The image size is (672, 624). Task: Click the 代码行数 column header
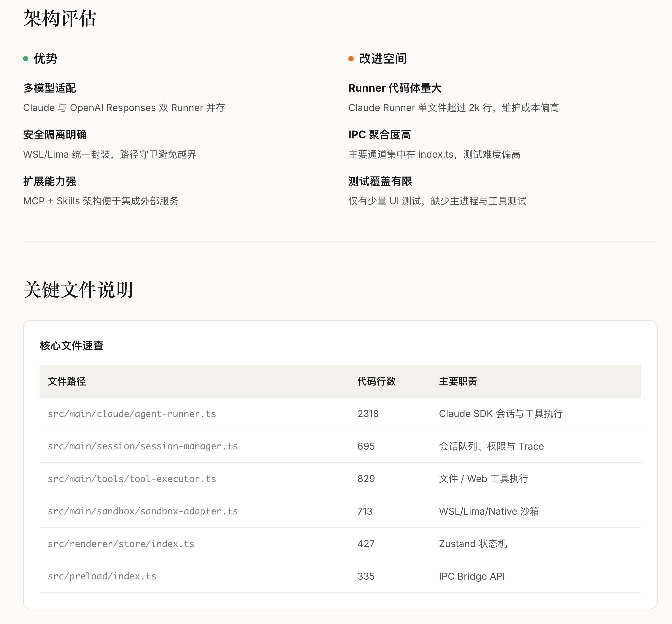click(x=376, y=381)
